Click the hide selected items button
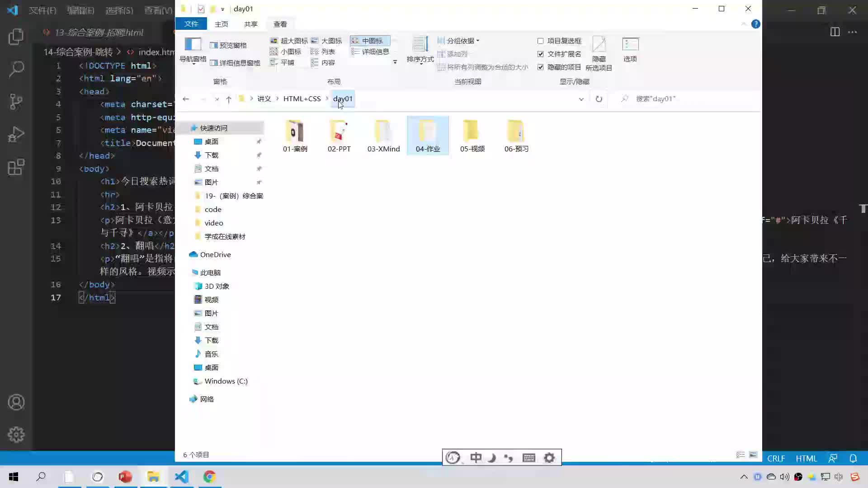This screenshot has height=488, width=868. coord(599,53)
